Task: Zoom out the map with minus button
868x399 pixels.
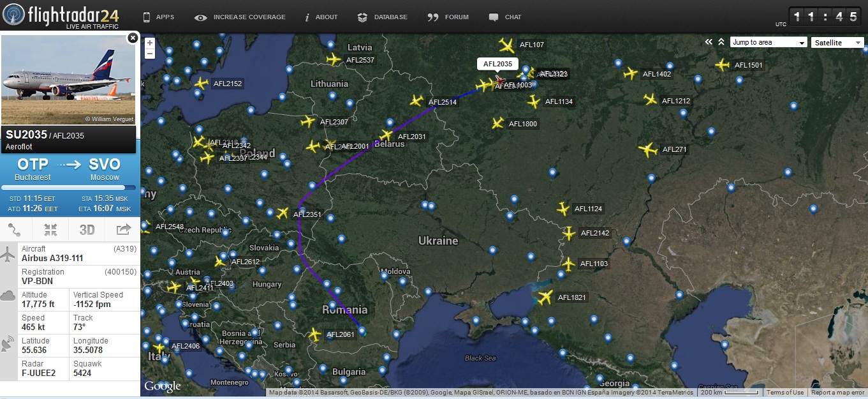Action: 150,54
